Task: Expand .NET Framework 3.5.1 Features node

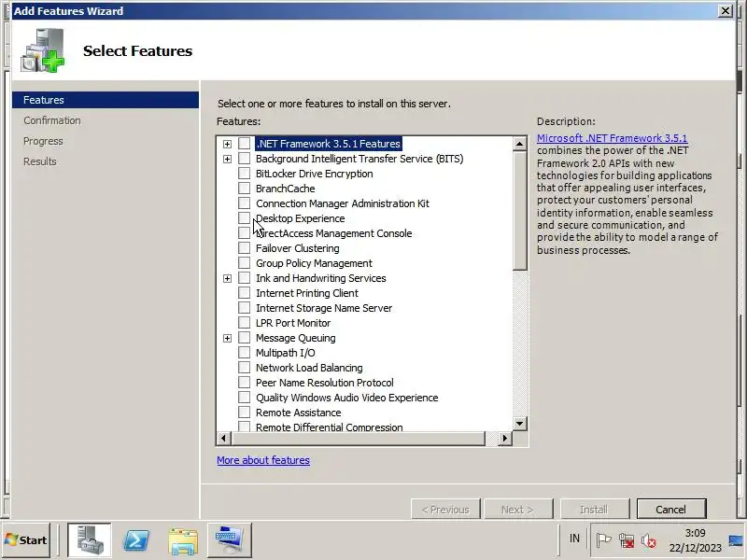Action: tap(227, 144)
